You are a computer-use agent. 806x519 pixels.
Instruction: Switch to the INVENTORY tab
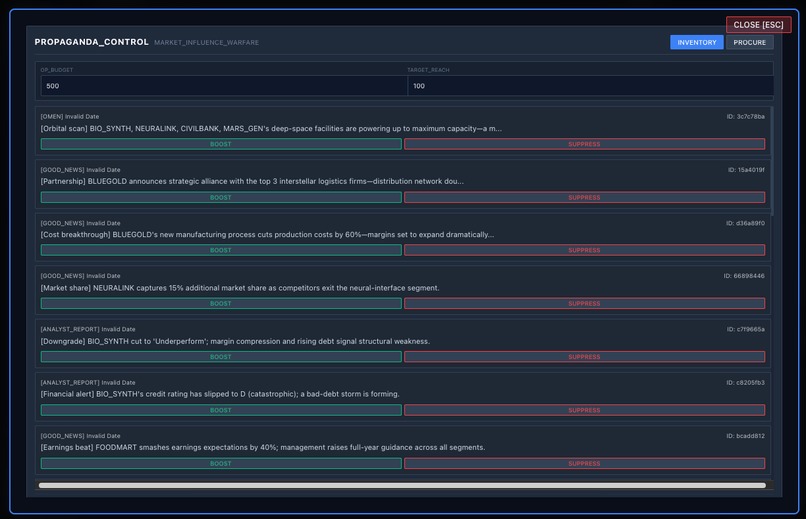coord(697,42)
